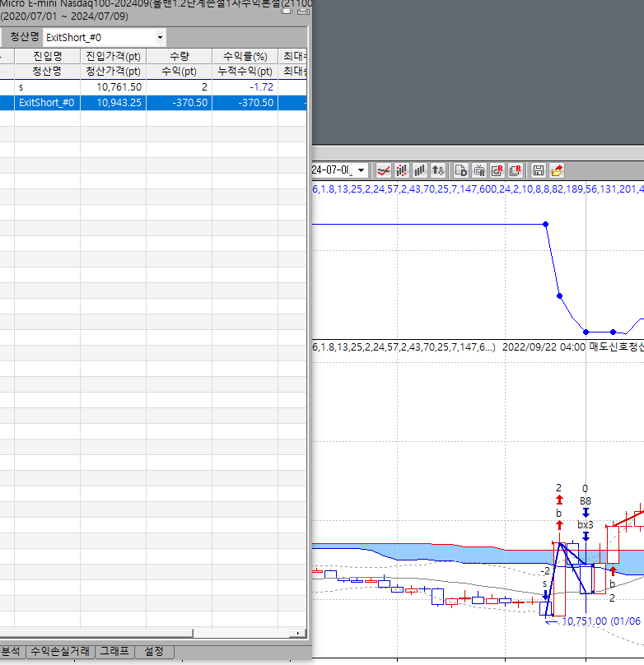This screenshot has width=644, height=665.
Task: Switch to the 그래프 tab
Action: (114, 651)
